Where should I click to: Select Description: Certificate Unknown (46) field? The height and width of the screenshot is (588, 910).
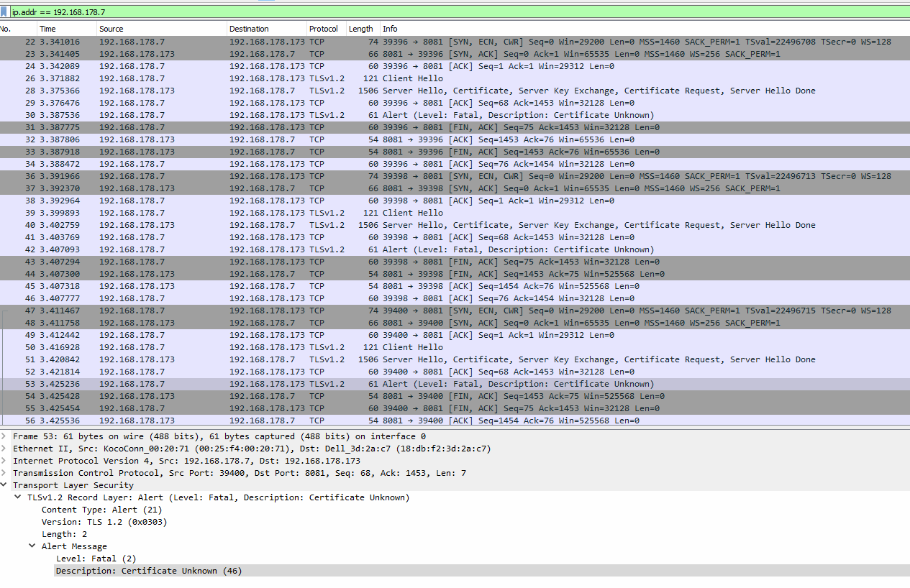(149, 571)
